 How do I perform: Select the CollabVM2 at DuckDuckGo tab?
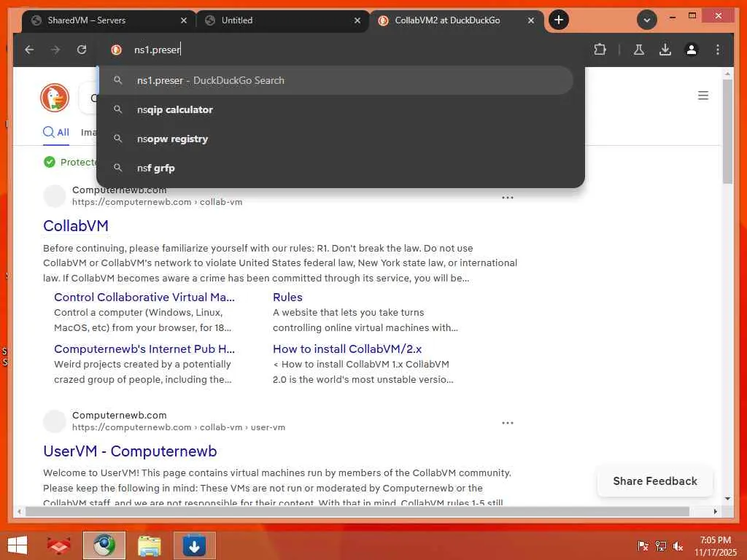click(457, 20)
